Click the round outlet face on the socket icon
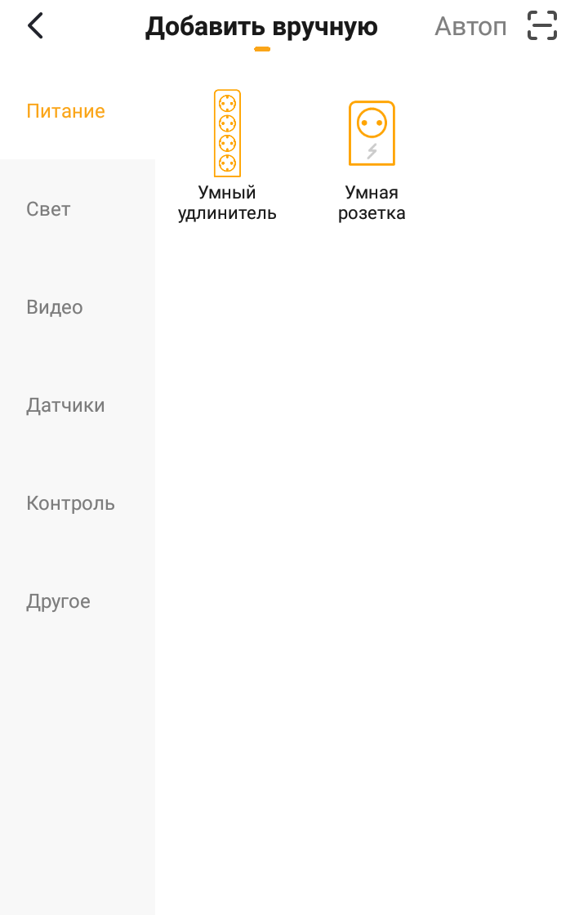 (x=372, y=123)
